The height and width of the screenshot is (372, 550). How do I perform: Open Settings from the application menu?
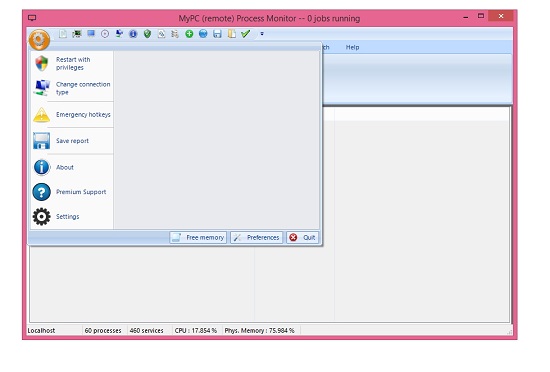pyautogui.click(x=72, y=217)
